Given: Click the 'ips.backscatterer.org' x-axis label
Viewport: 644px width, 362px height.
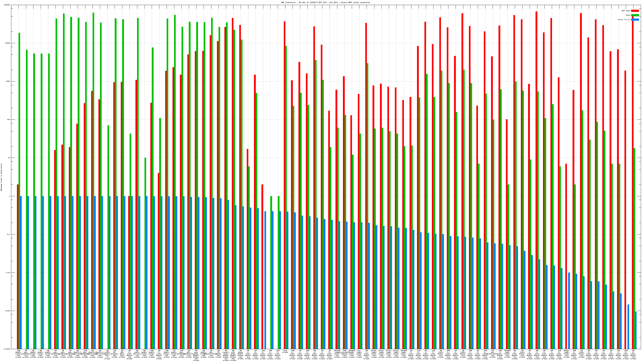Looking at the screenshot, I should tap(211, 354).
